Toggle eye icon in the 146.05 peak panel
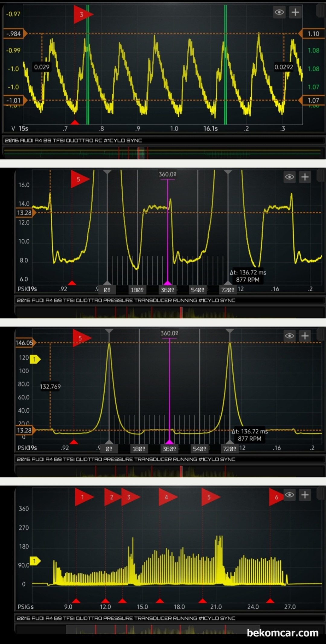The width and height of the screenshot is (326, 644). (x=289, y=336)
